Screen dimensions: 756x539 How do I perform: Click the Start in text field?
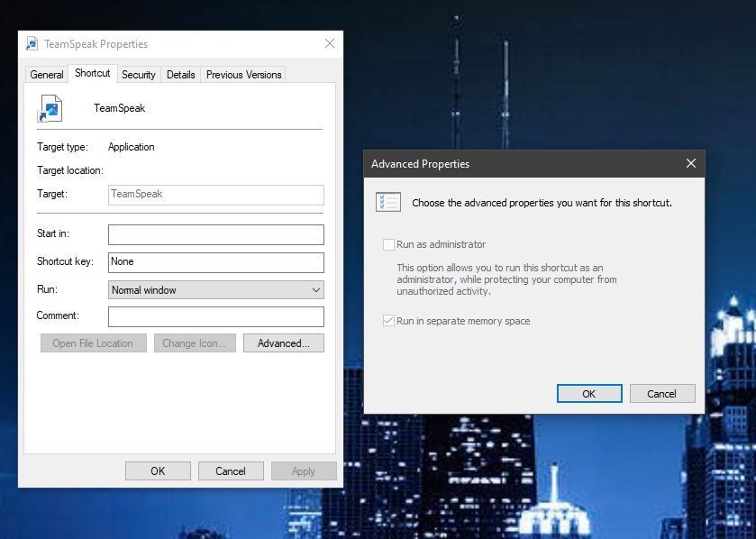pyautogui.click(x=216, y=234)
